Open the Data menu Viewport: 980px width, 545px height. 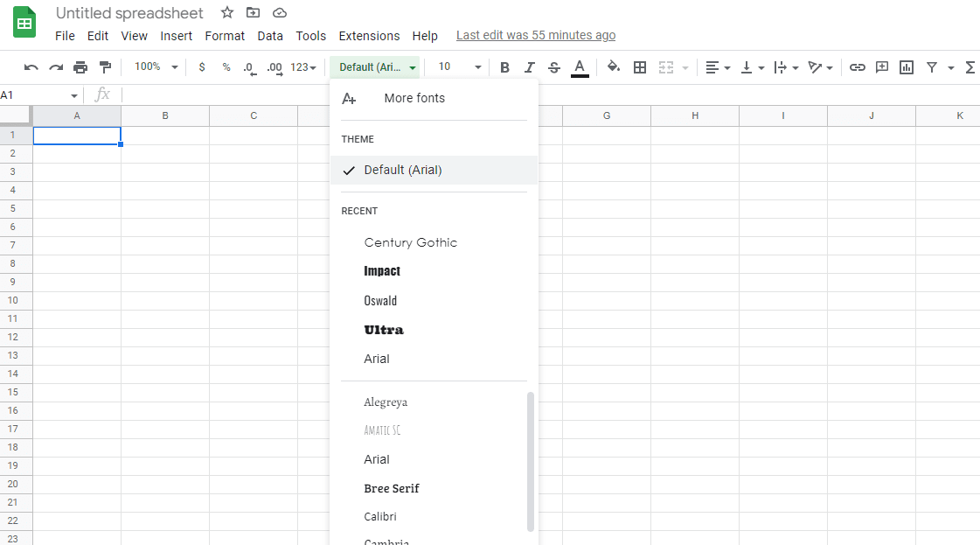[270, 36]
